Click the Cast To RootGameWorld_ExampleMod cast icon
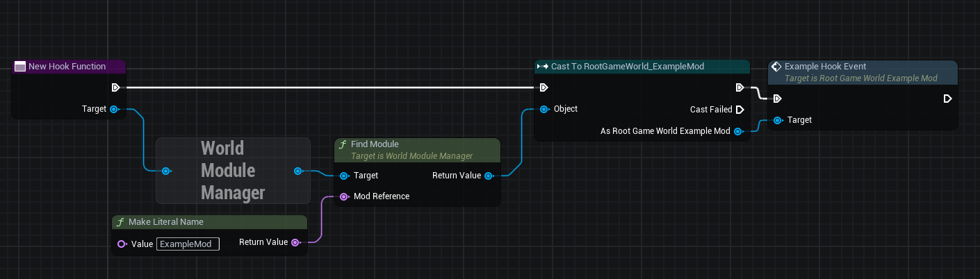The image size is (980, 279). click(x=543, y=67)
